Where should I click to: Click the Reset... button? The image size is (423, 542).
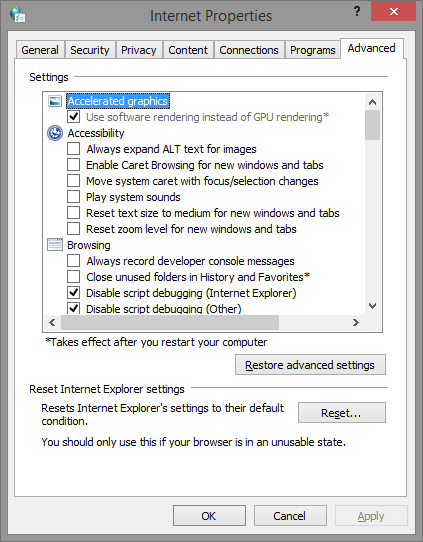[x=342, y=413]
